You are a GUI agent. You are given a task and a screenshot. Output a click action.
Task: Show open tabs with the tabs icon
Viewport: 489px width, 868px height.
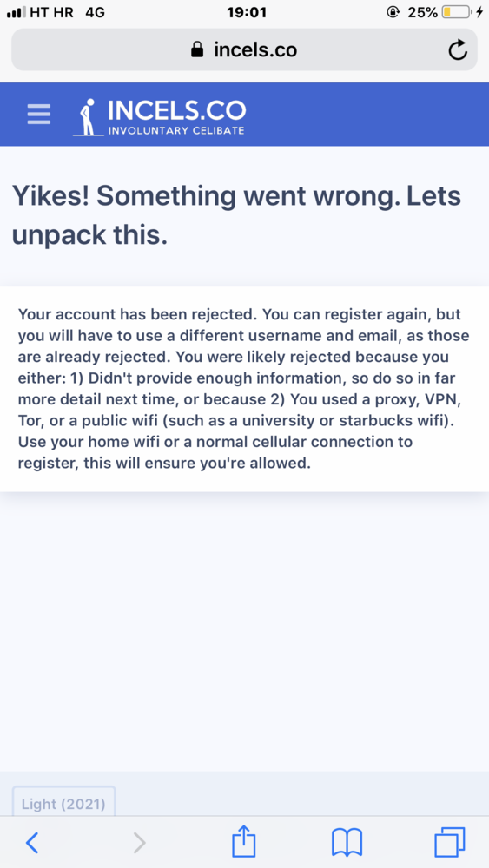450,843
